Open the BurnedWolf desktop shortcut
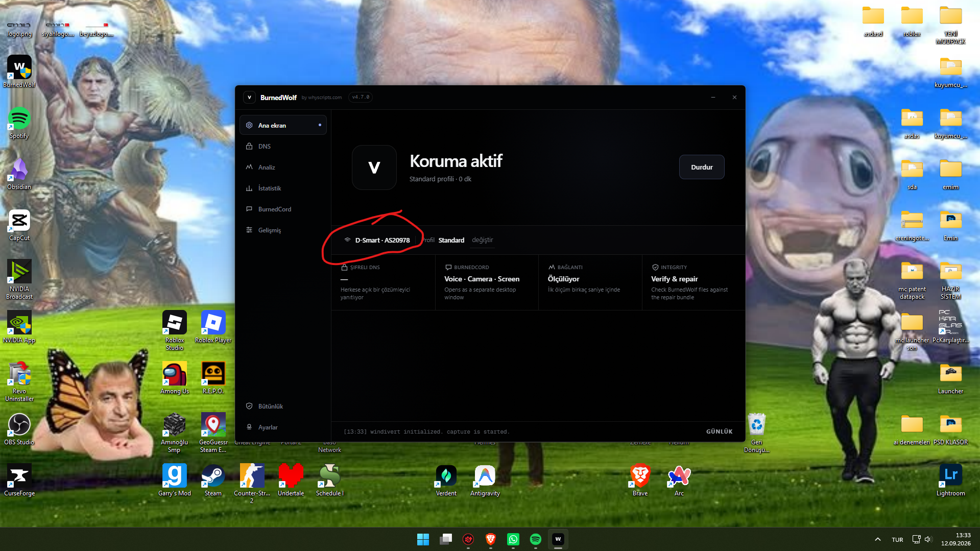 coord(19,71)
